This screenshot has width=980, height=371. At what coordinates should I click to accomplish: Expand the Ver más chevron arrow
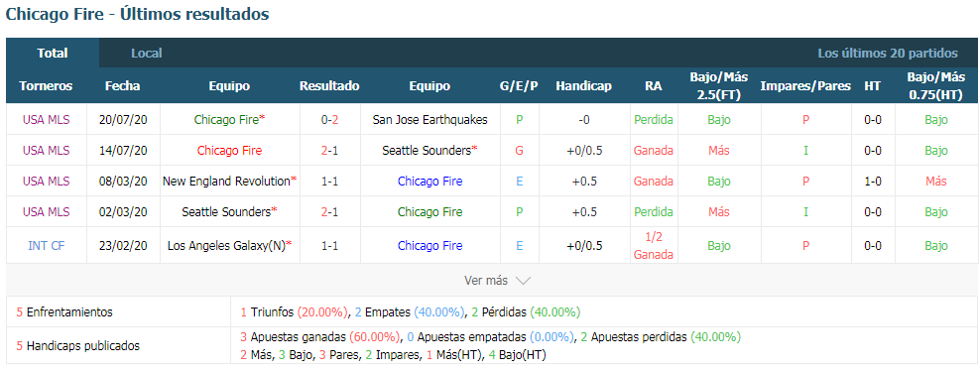[x=523, y=281]
